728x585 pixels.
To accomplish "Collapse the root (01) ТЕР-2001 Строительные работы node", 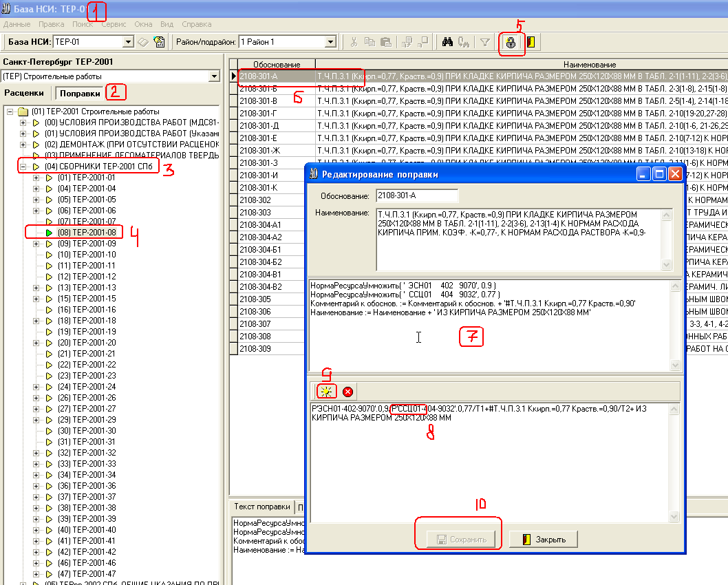I will point(10,111).
